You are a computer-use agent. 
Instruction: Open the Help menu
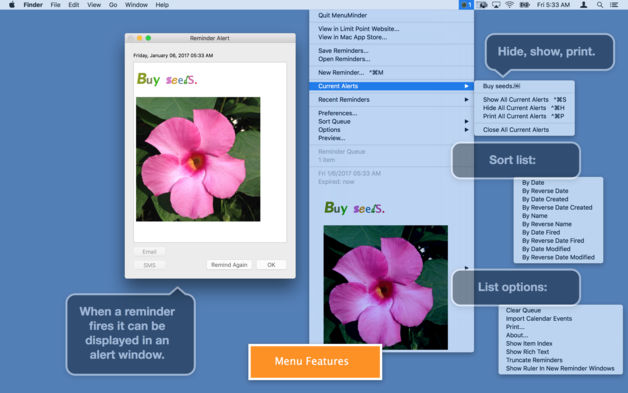coord(162,5)
